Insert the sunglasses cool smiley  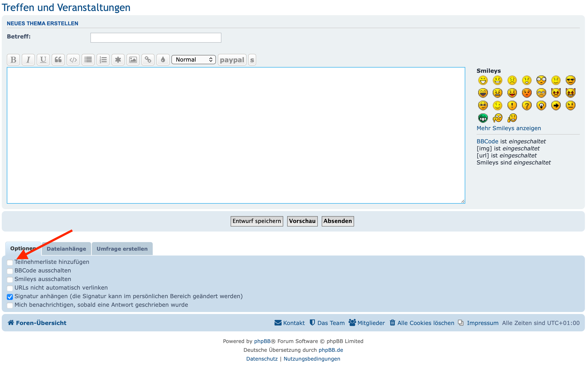click(x=570, y=80)
